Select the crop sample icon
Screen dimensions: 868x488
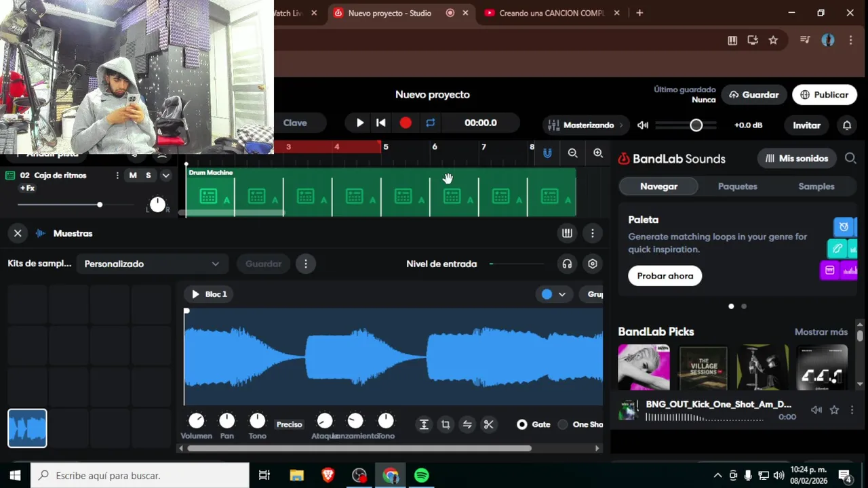click(x=446, y=424)
